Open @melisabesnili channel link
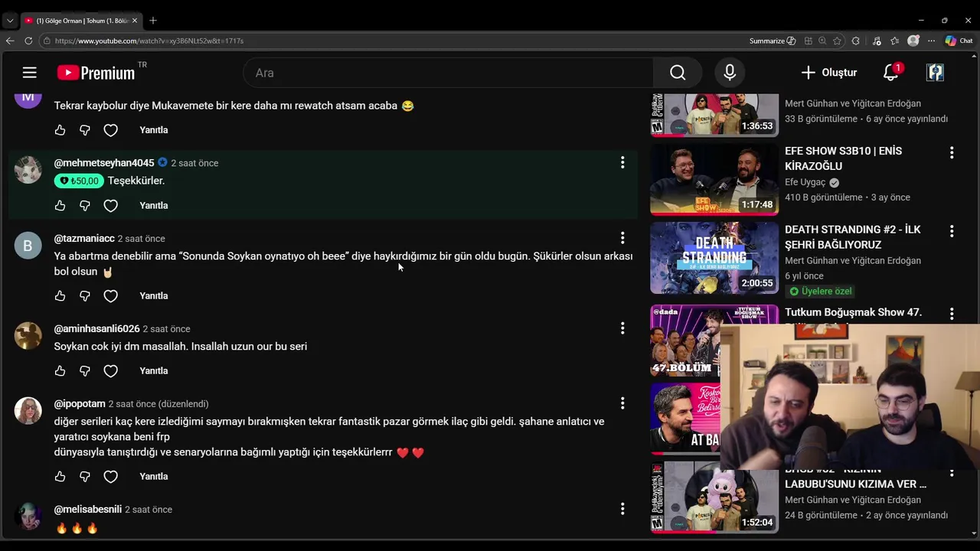This screenshot has width=980, height=551. (x=88, y=510)
